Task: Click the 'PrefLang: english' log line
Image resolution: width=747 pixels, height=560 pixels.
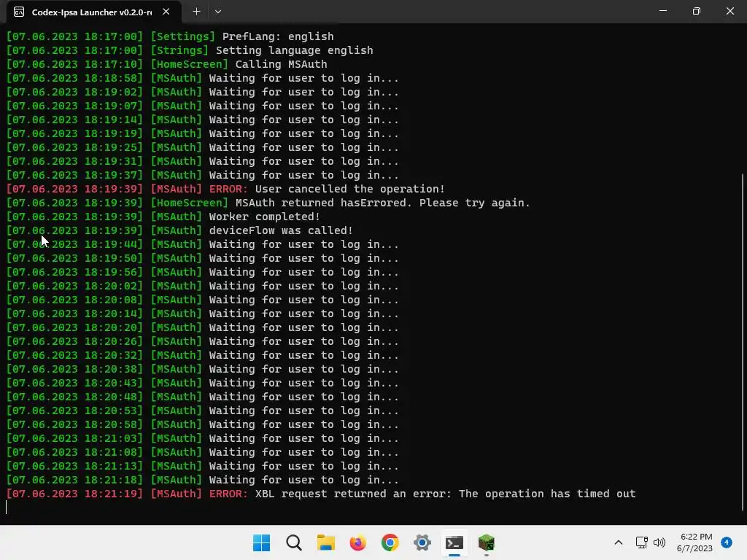Action: (170, 36)
